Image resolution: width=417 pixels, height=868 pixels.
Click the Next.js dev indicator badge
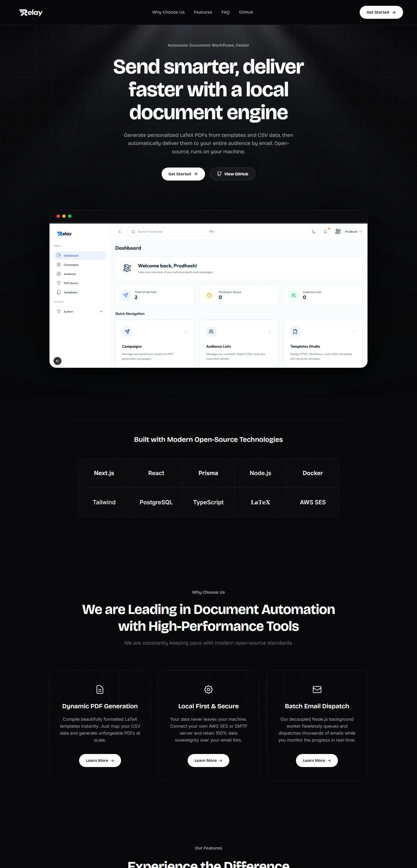click(58, 361)
